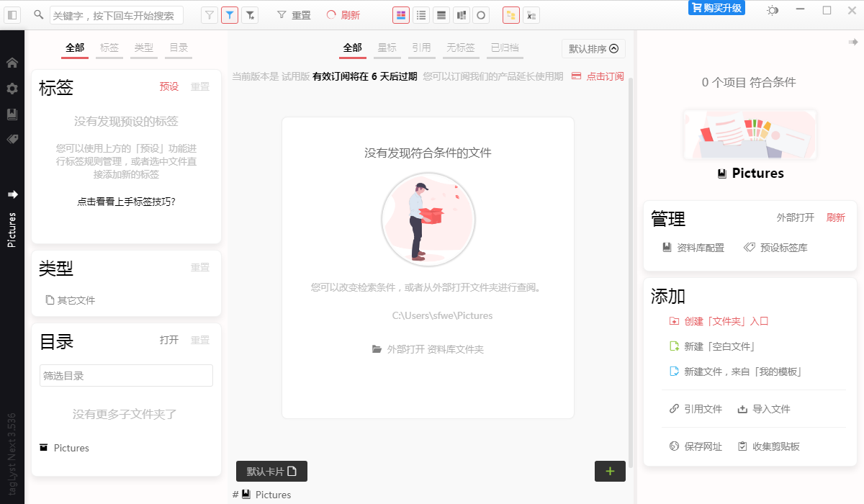Open the 默认排序 sort dropdown
The image size is (864, 504).
[593, 49]
